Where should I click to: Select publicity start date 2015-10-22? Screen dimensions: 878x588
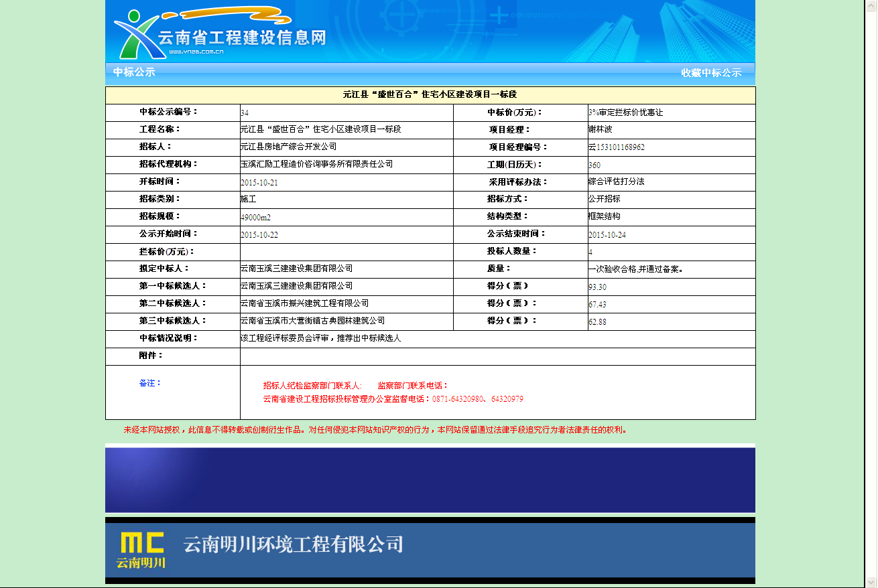pyautogui.click(x=259, y=235)
